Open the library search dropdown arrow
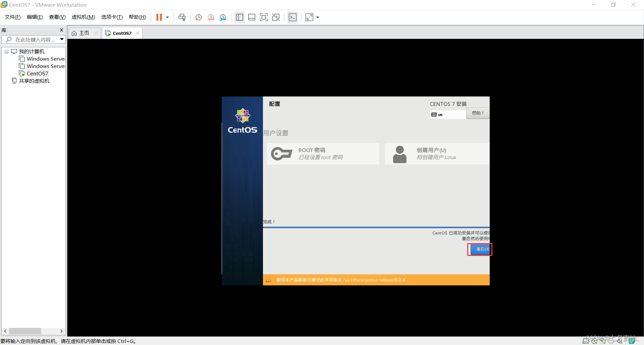This screenshot has width=644, height=345. (x=62, y=40)
